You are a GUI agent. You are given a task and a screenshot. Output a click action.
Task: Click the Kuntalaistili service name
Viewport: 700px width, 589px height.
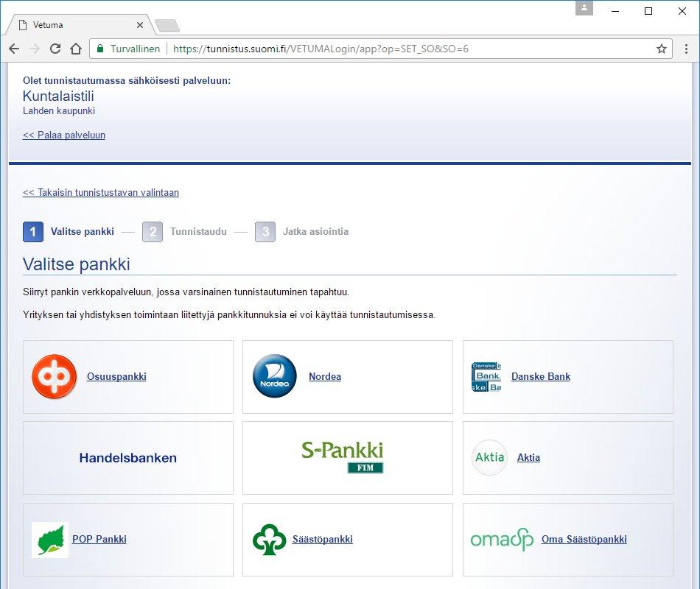[58, 96]
